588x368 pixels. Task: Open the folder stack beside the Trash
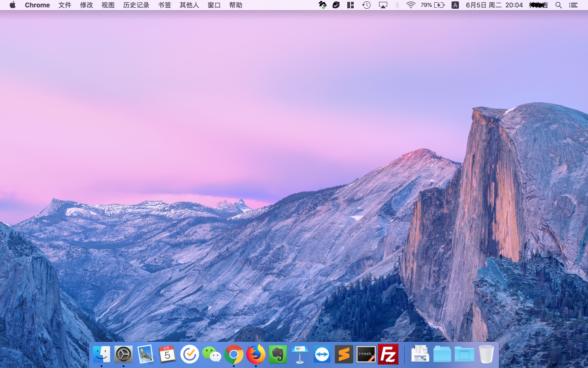click(x=464, y=354)
